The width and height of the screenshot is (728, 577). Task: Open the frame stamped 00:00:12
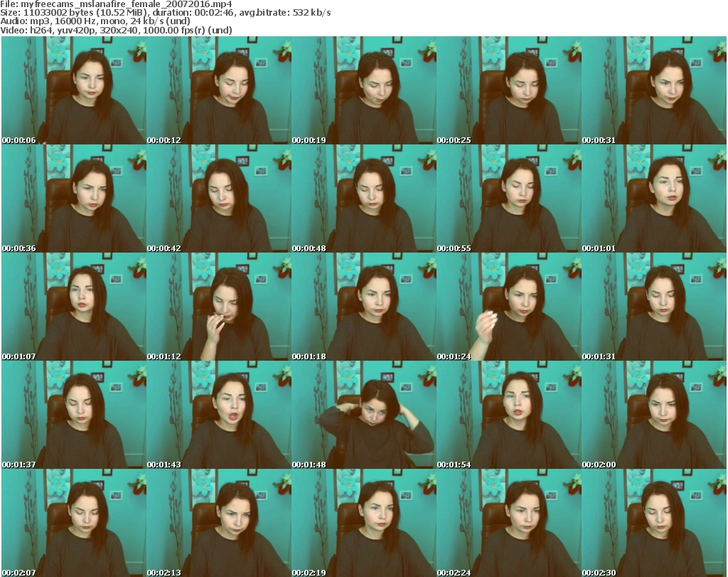point(219,90)
